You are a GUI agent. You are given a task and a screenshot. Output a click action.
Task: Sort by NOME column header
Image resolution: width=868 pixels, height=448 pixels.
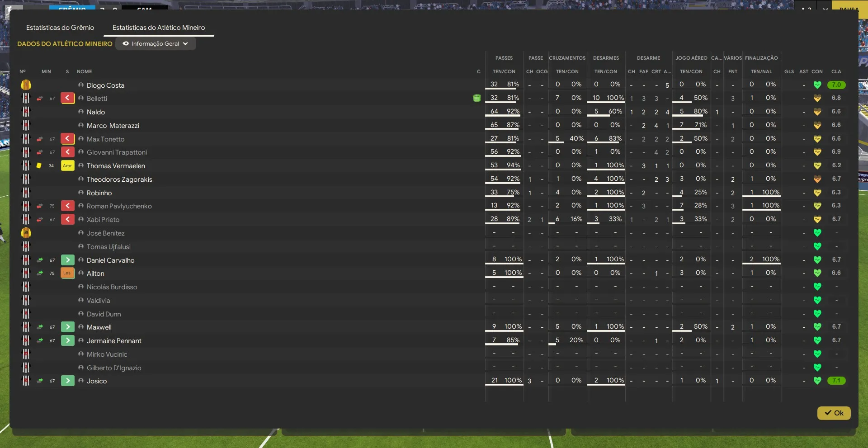[x=84, y=71]
